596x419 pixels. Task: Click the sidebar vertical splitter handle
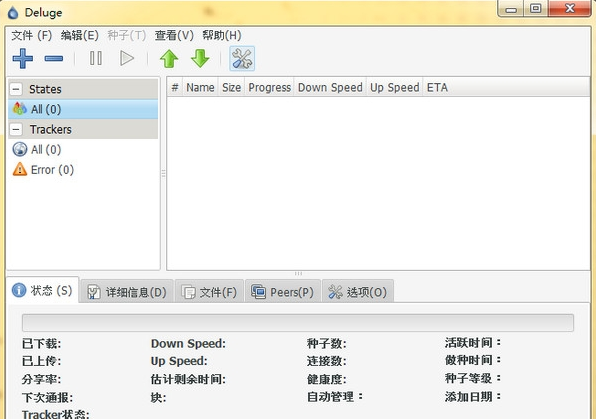[x=163, y=173]
